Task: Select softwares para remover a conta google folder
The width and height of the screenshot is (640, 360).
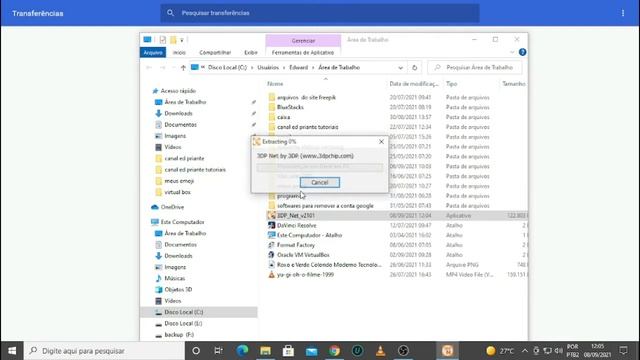Action: [x=325, y=206]
